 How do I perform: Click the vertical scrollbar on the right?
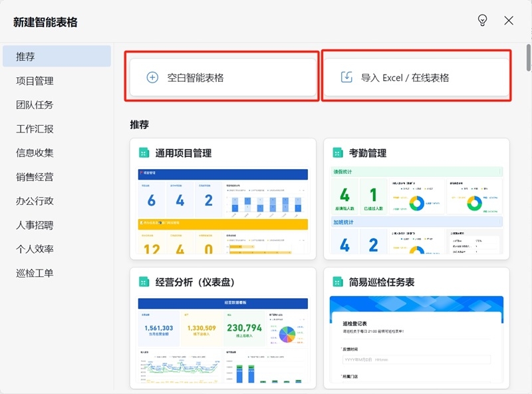(527, 60)
